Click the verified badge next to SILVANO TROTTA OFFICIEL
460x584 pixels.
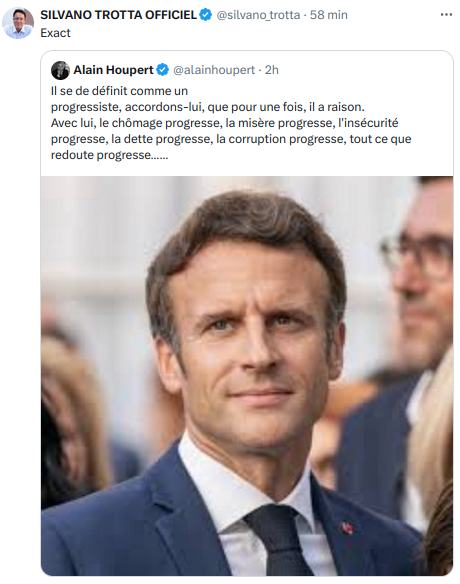205,15
